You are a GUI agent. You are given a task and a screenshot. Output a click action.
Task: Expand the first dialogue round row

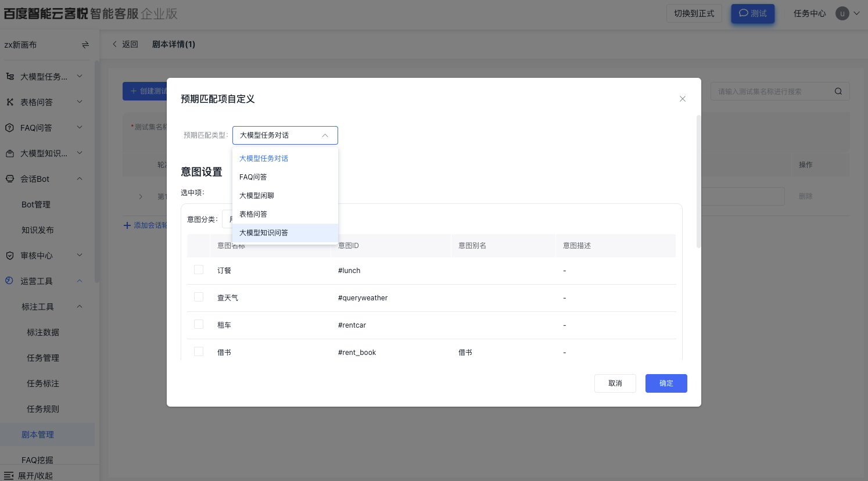coord(141,196)
